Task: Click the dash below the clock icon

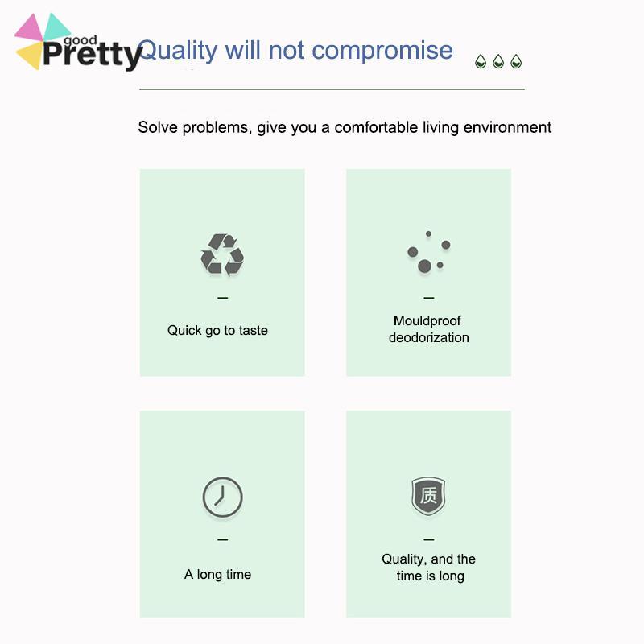Action: click(222, 539)
